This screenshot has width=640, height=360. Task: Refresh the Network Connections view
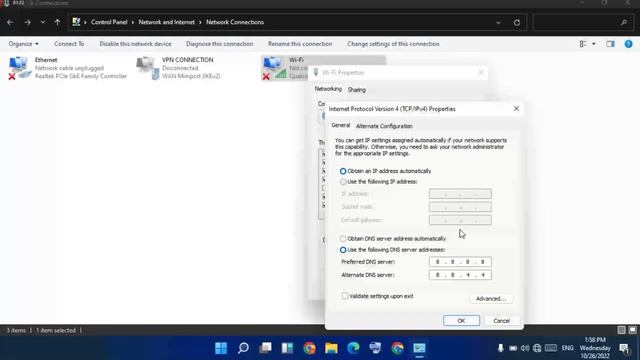point(517,22)
